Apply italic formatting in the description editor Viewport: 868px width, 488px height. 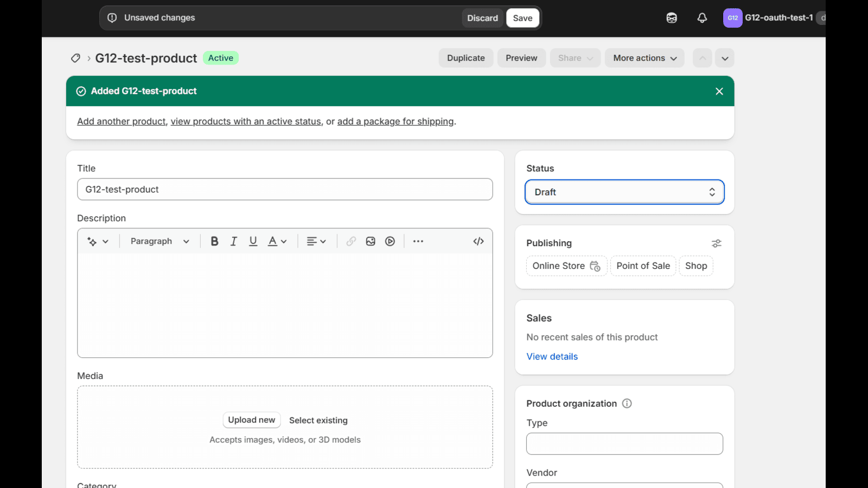[x=233, y=241]
